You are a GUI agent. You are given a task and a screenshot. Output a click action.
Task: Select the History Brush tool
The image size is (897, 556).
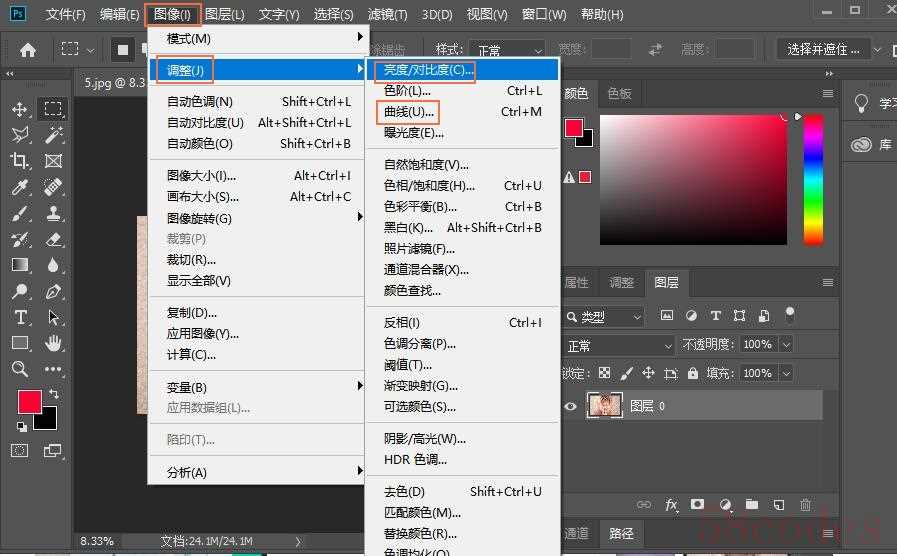click(x=20, y=239)
